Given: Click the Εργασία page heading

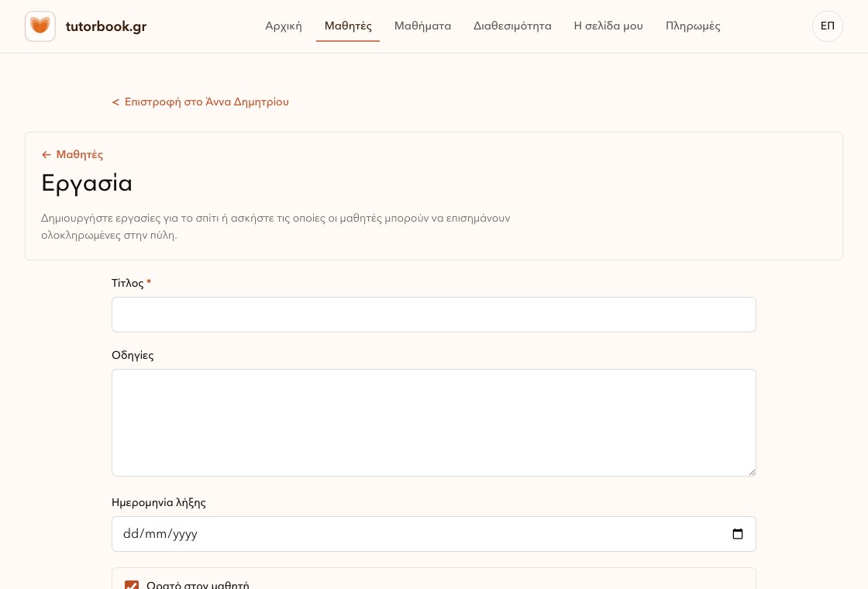Looking at the screenshot, I should pos(87,183).
